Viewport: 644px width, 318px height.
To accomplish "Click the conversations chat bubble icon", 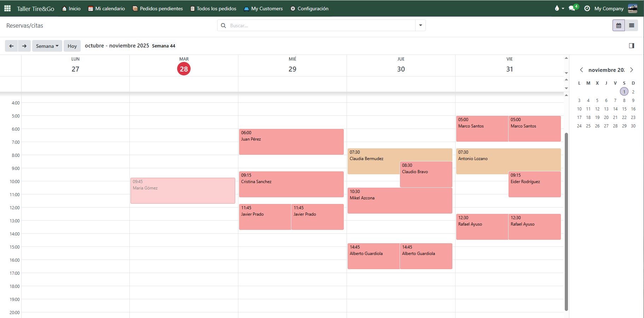I will 572,8.
